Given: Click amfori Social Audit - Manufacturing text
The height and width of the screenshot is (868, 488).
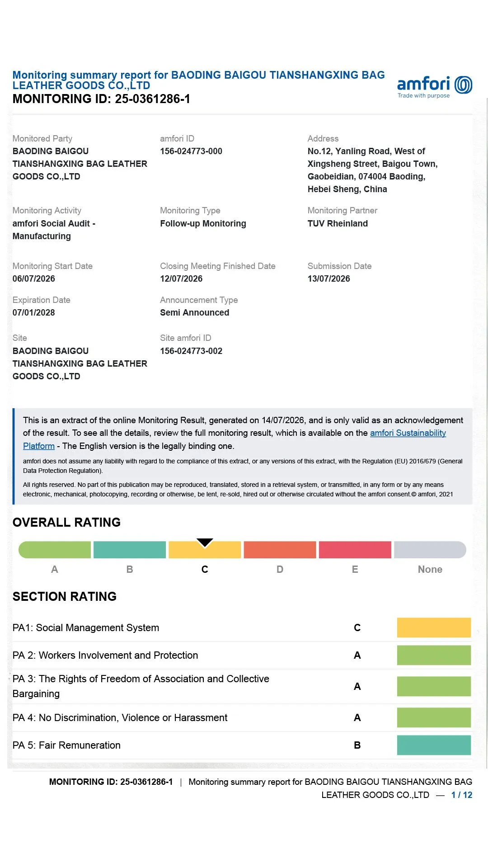Looking at the screenshot, I should tap(54, 230).
